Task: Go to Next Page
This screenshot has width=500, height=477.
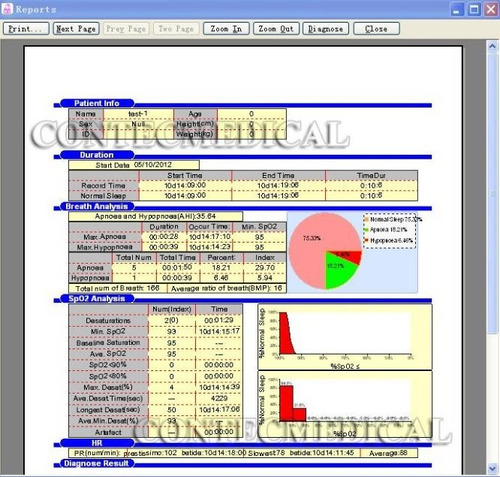Action: (76, 29)
